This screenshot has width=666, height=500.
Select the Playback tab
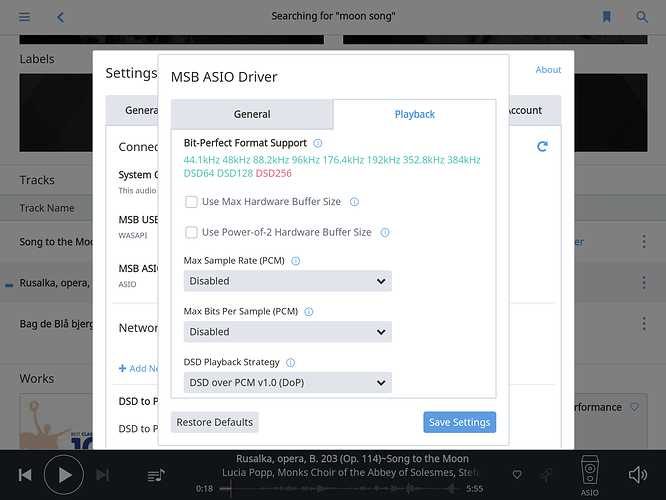click(x=415, y=114)
